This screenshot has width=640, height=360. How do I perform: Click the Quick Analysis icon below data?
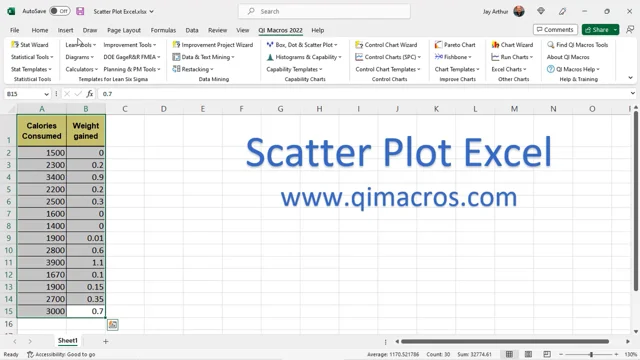113,324
